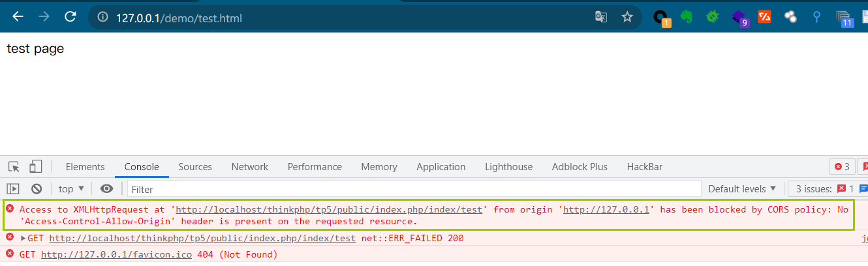Click the 3 issues button
The image size is (868, 266).
pyautogui.click(x=828, y=189)
